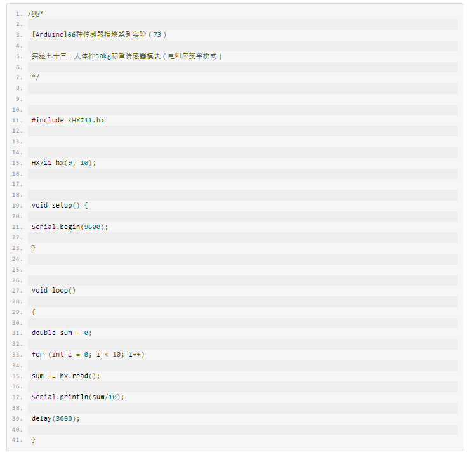Click line number 21 in the gutter
This screenshot has width=476, height=455.
tap(17, 227)
